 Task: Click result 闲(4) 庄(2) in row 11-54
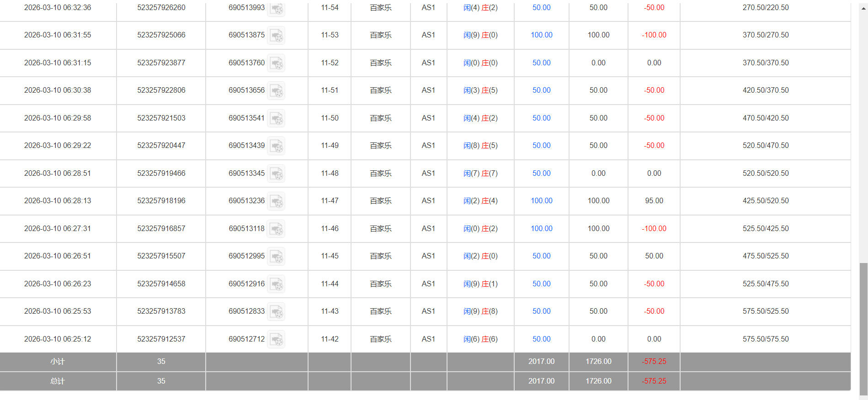click(x=480, y=8)
